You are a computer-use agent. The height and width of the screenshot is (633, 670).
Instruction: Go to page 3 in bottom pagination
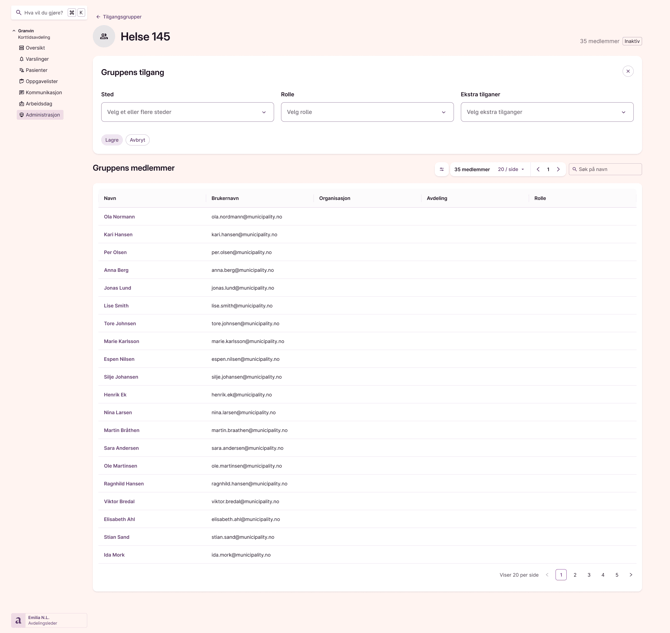(589, 575)
